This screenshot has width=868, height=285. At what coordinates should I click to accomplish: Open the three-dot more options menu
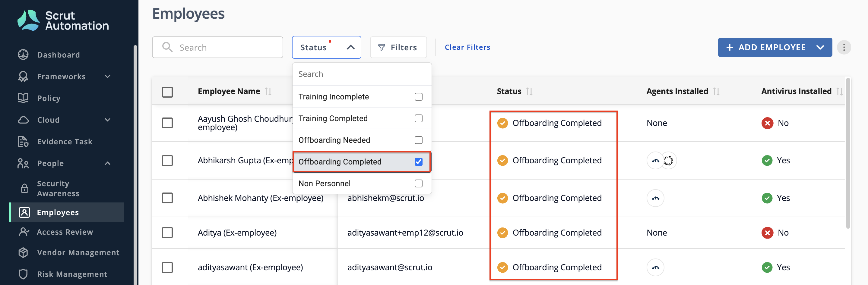point(844,47)
